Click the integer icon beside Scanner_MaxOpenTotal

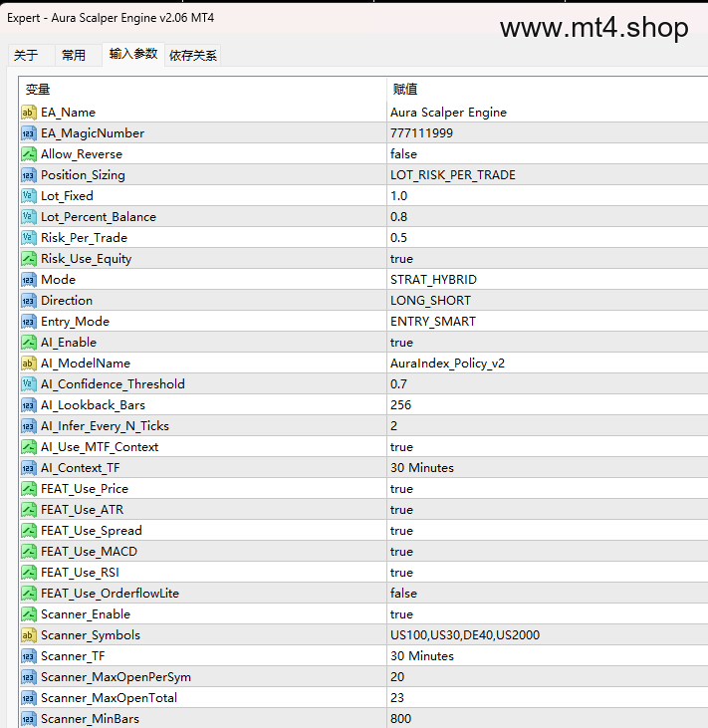point(28,698)
